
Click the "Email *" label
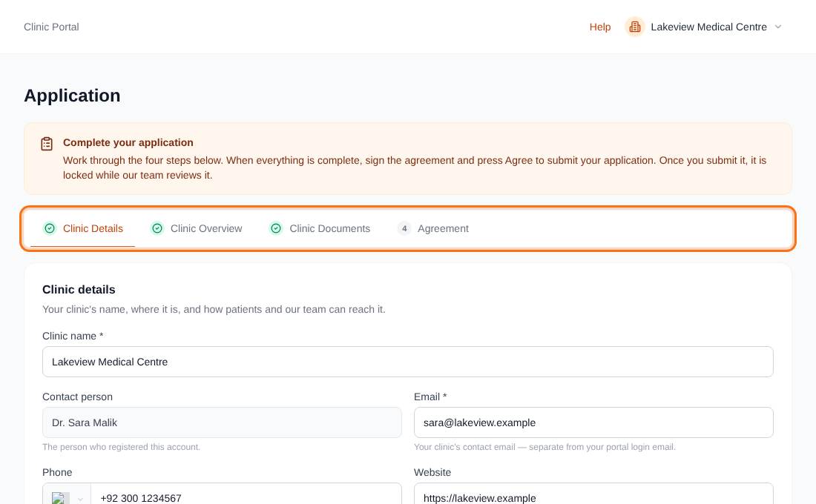point(430,397)
